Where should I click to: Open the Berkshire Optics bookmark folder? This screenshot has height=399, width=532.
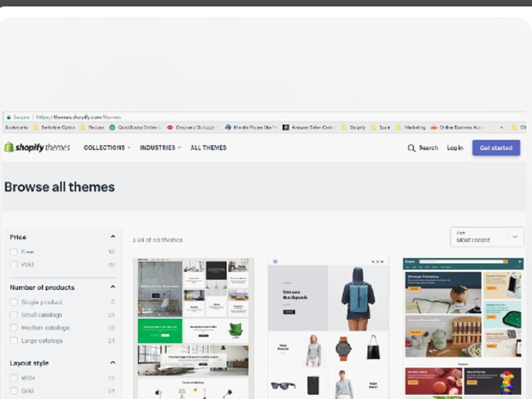coord(54,127)
